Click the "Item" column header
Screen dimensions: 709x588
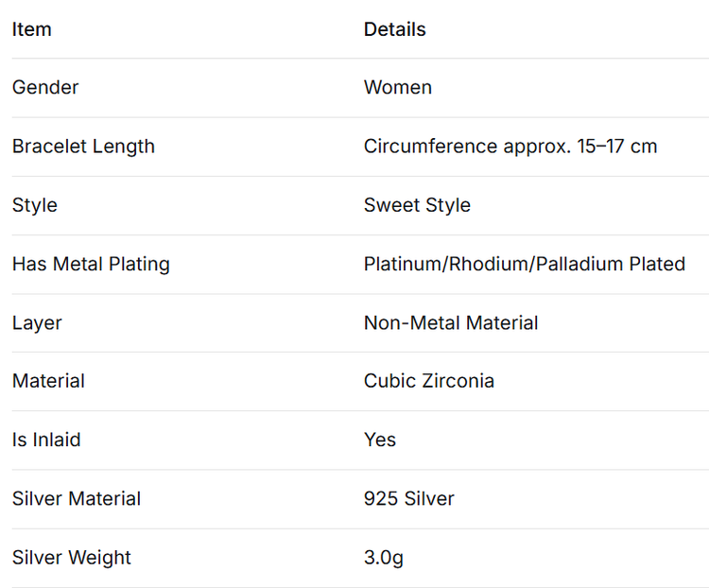click(x=32, y=29)
